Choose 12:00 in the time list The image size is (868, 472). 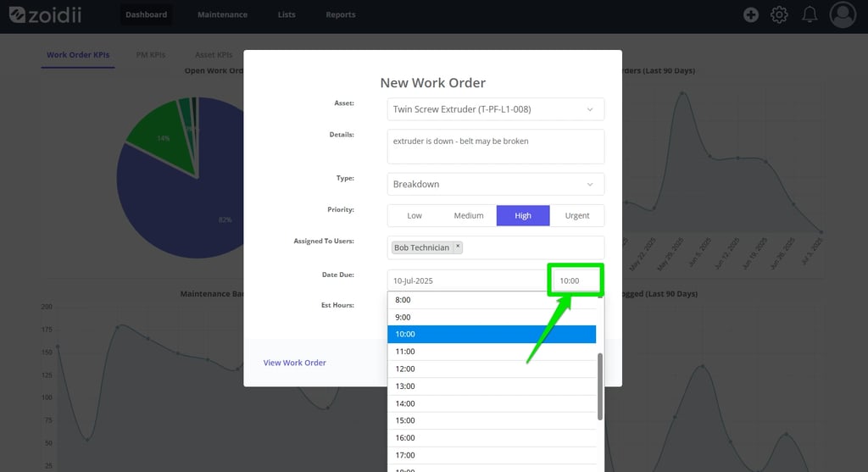pyautogui.click(x=492, y=369)
